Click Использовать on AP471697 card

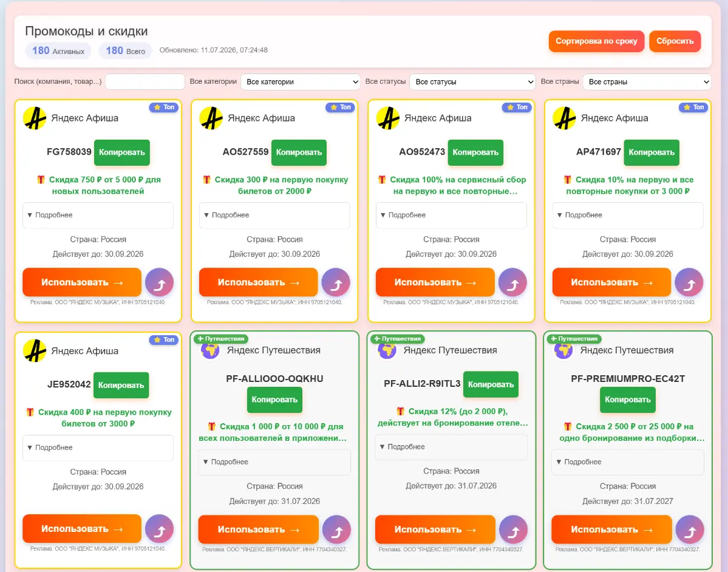pyautogui.click(x=611, y=282)
